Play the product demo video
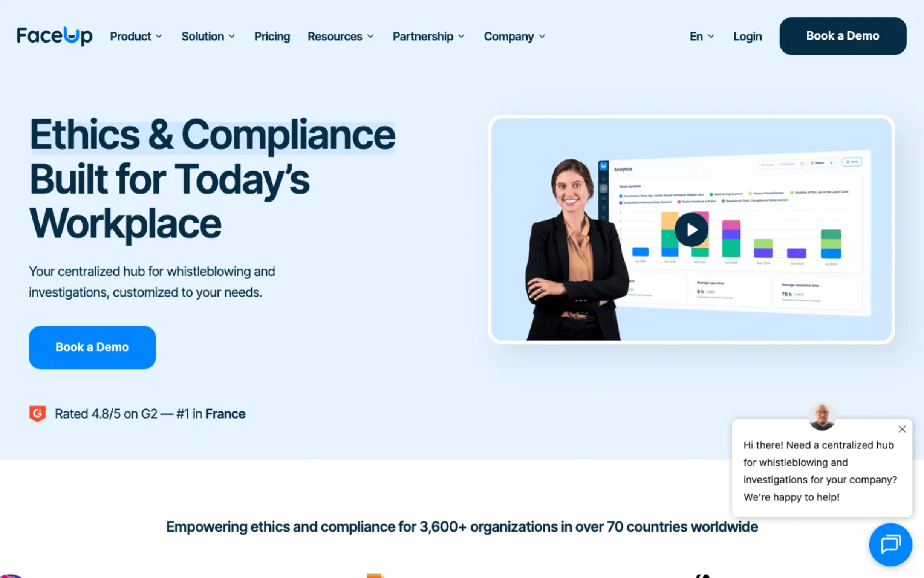 (x=691, y=229)
